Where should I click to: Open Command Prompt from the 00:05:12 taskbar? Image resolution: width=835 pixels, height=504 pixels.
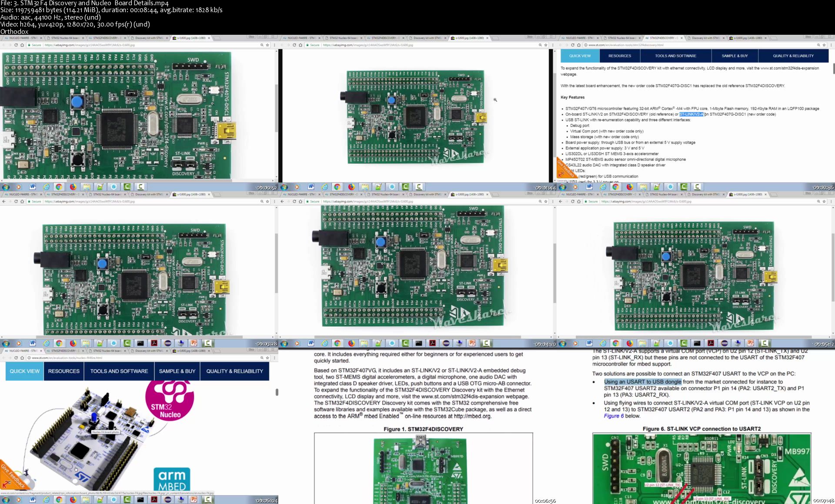click(x=697, y=343)
